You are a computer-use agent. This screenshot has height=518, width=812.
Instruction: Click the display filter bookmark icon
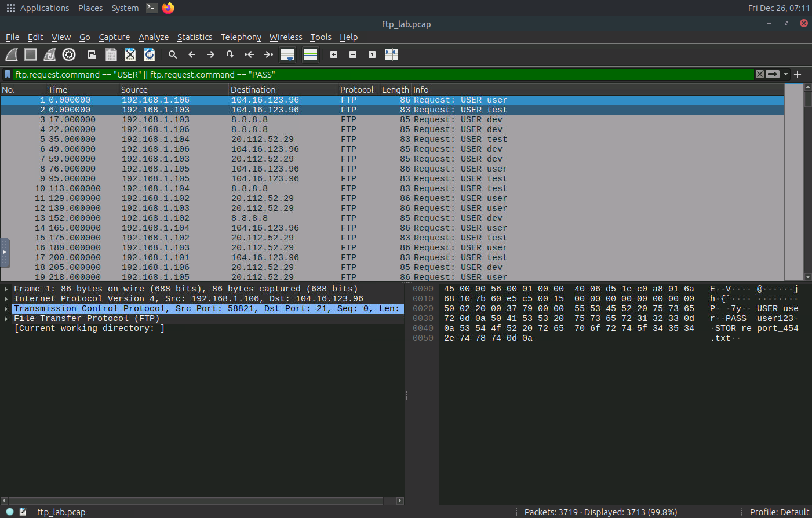(x=8, y=74)
